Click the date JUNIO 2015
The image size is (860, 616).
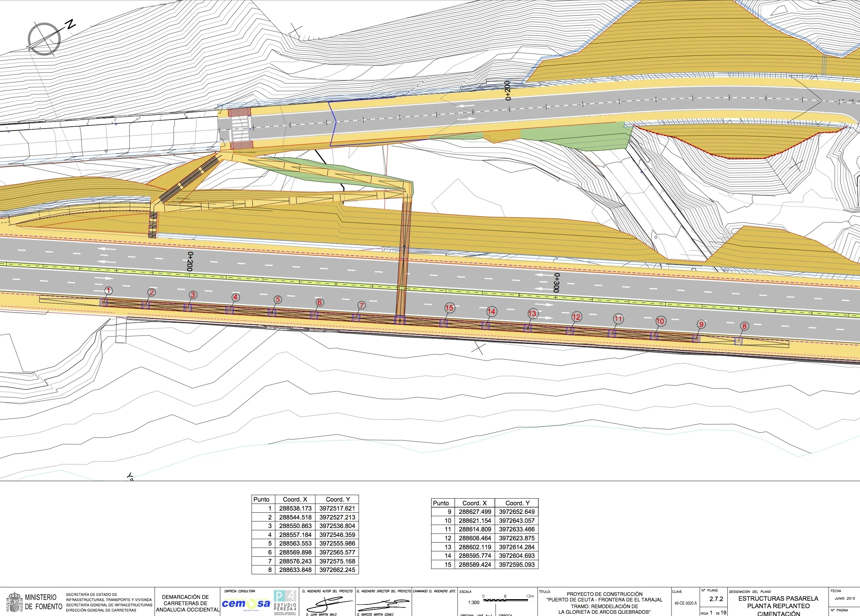(845, 598)
